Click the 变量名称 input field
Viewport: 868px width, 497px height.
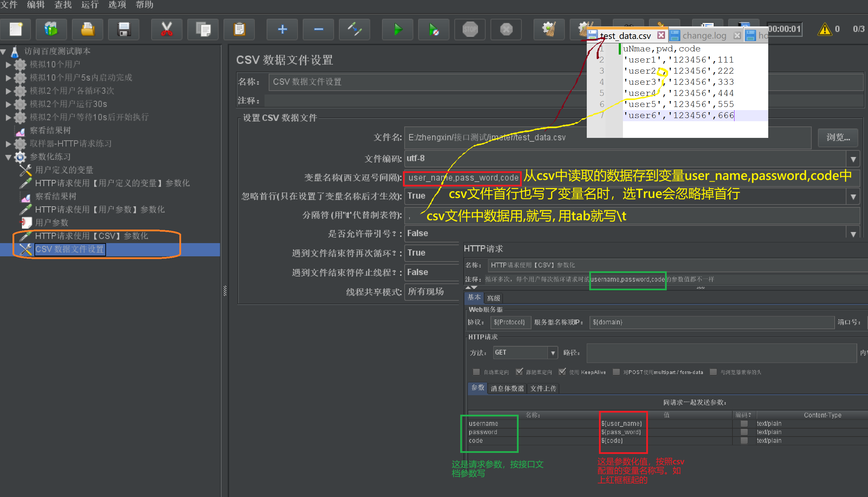click(x=462, y=178)
